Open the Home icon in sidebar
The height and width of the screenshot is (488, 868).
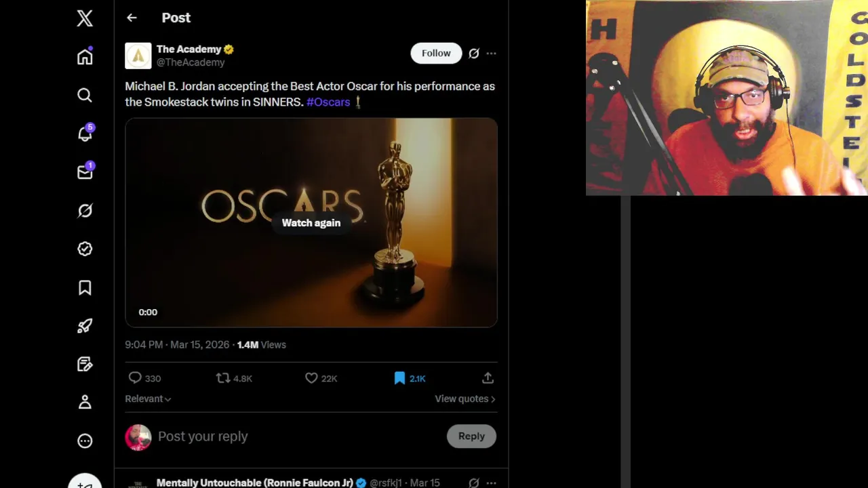point(85,57)
